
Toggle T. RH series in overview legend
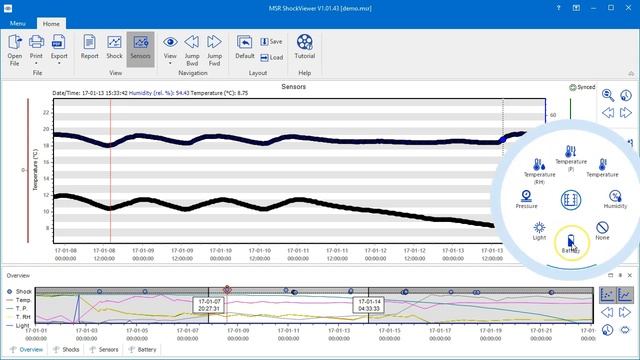19,317
